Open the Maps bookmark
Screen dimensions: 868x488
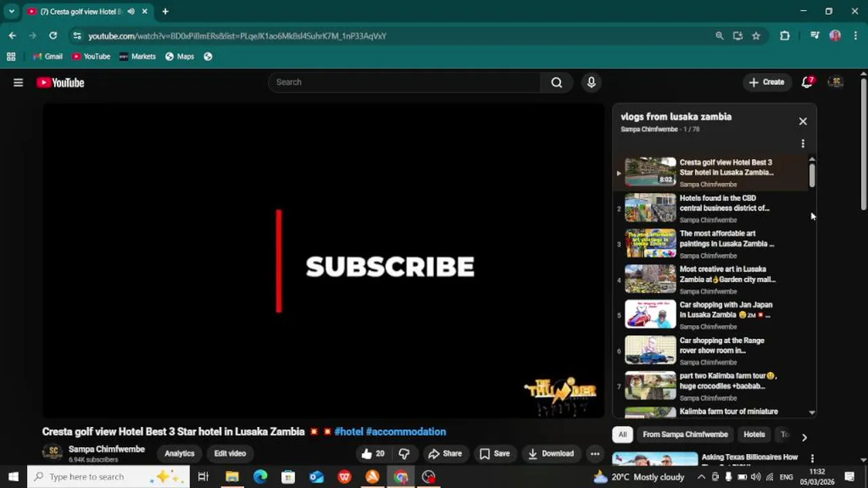(179, 57)
